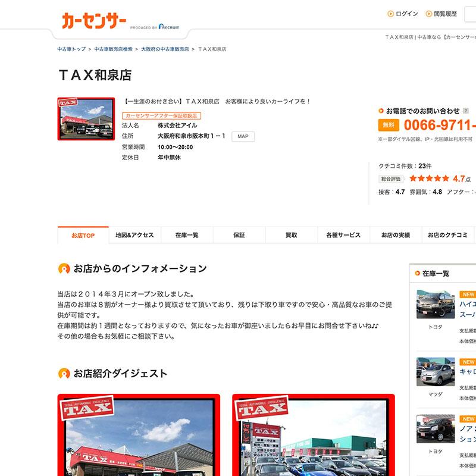Switch to the 保証 tab
Viewport: 476px width, 476px height.
pyautogui.click(x=239, y=235)
